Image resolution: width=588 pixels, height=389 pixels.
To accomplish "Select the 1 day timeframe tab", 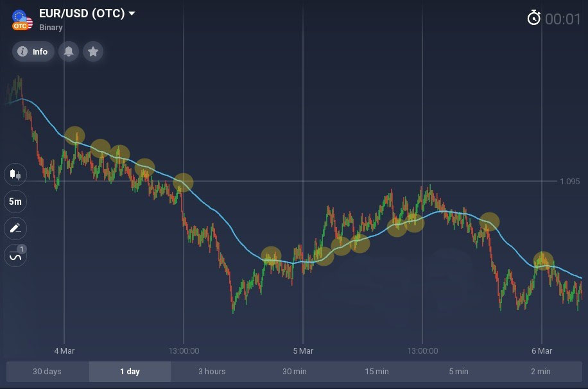I will [x=130, y=372].
